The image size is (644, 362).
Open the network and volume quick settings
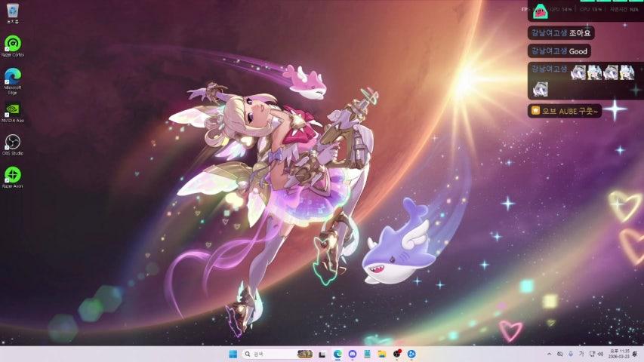(595, 354)
